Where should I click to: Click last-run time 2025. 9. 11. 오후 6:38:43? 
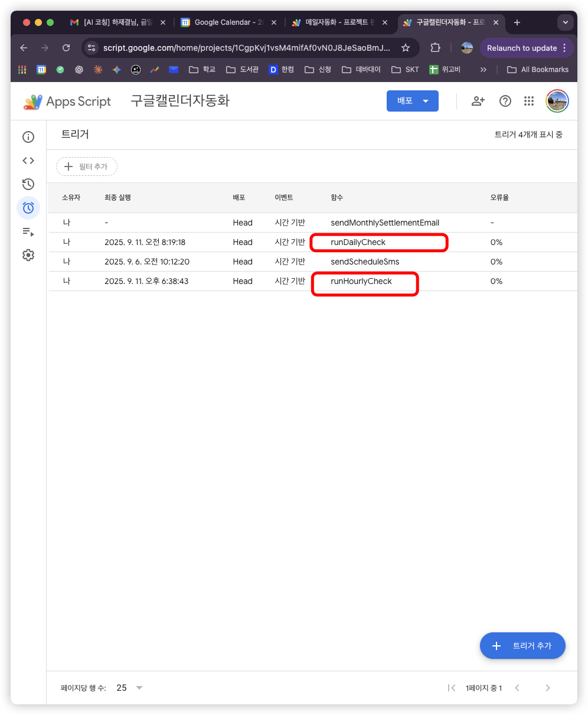[146, 281]
